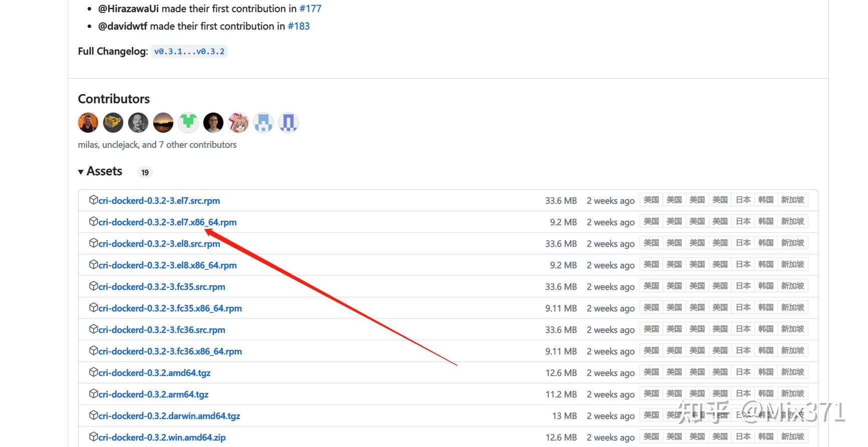
Task: Open the first contributor avatar with orange background
Action: [x=88, y=123]
